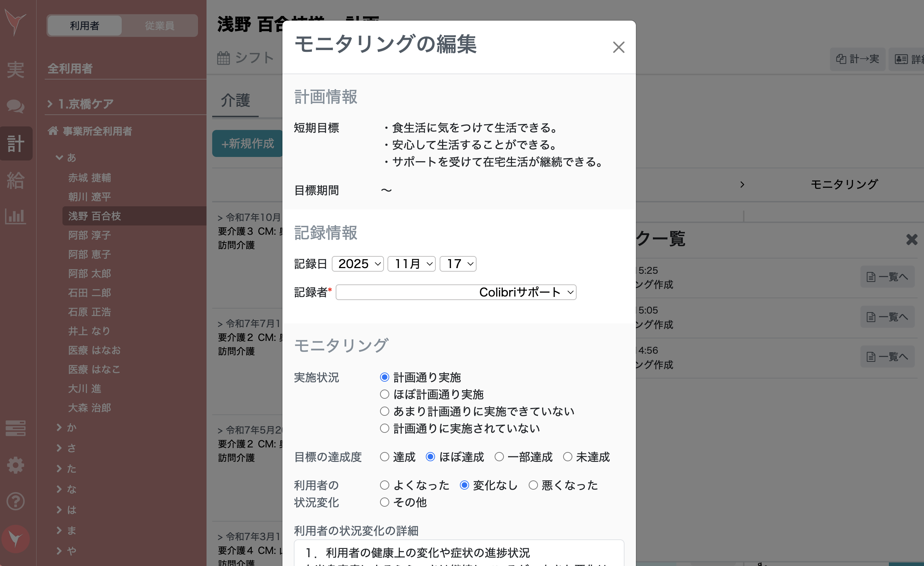Viewport: 924px width, 566px height.
Task: Select 浅野 百合枝 in user list
Action: click(95, 216)
